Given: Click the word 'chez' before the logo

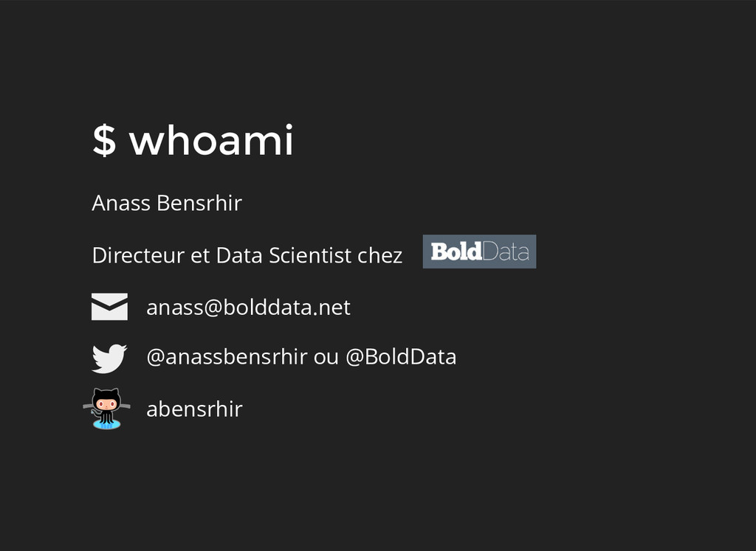Looking at the screenshot, I should (379, 256).
